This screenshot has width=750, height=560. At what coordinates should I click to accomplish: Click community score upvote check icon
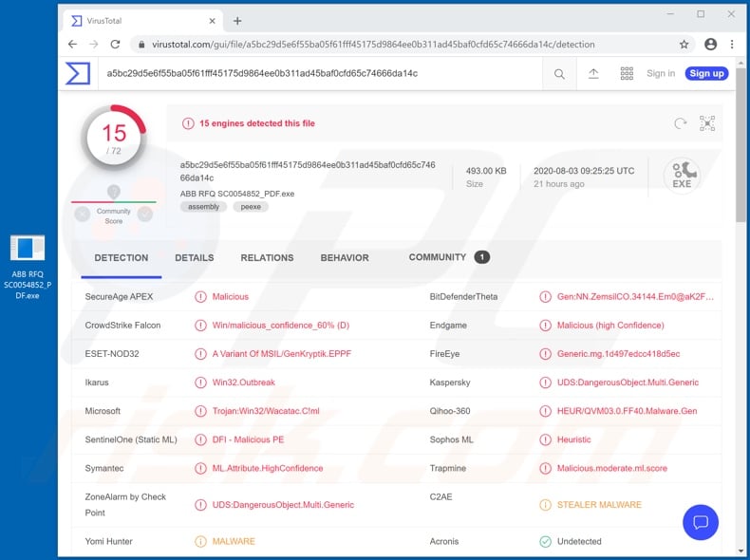(145, 214)
